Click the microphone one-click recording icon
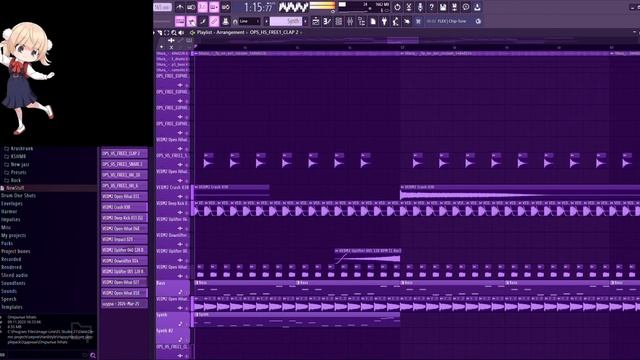This screenshot has width=640, height=360. coord(420,7)
